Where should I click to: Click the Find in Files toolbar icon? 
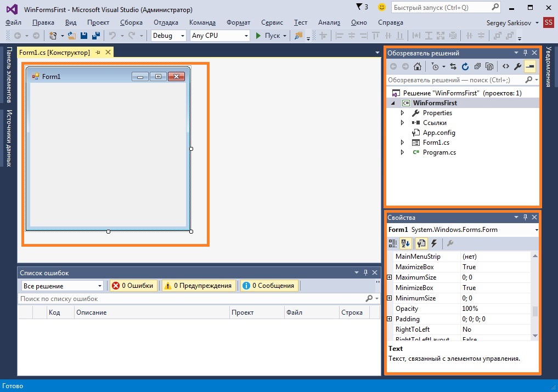[x=298, y=36]
